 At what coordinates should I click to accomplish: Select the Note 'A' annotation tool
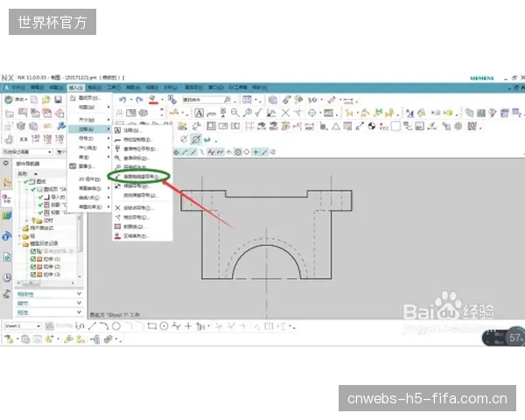[x=199, y=113]
